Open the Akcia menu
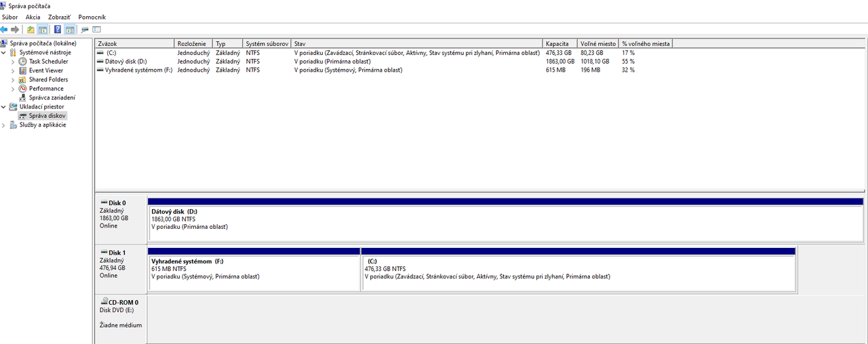Viewport: 868px width, 344px height. coord(33,17)
